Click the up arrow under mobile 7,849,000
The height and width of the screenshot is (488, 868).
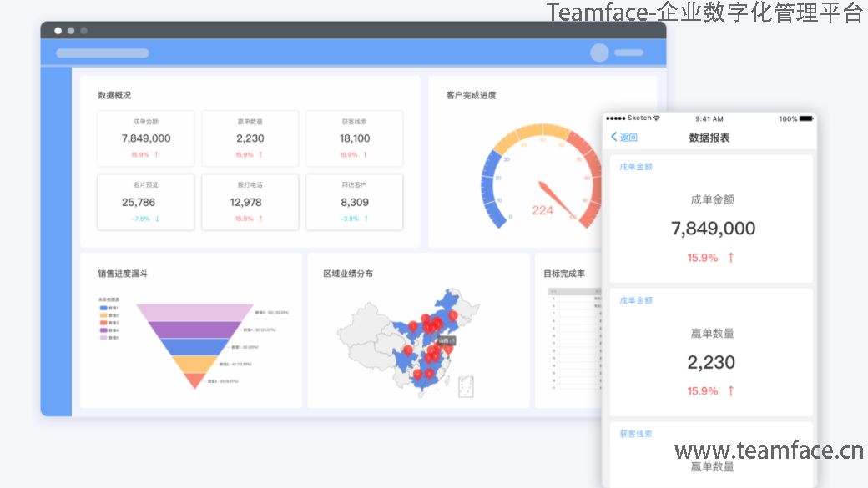[731, 257]
